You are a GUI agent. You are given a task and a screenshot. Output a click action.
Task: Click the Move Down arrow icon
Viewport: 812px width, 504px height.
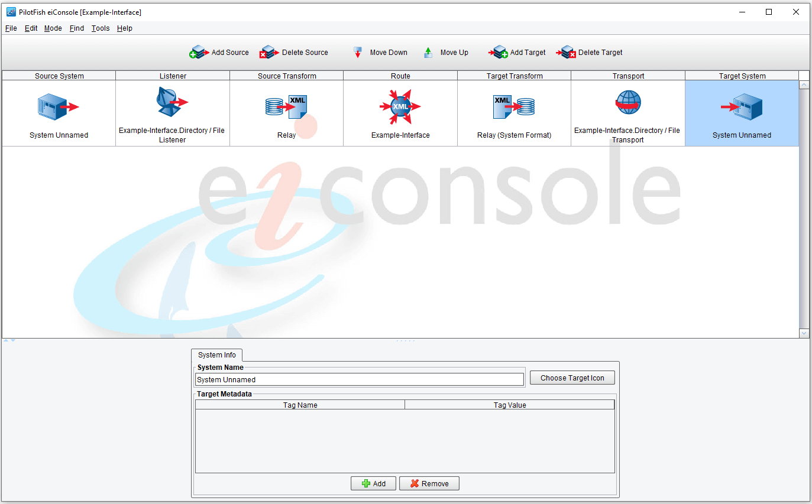(x=357, y=53)
